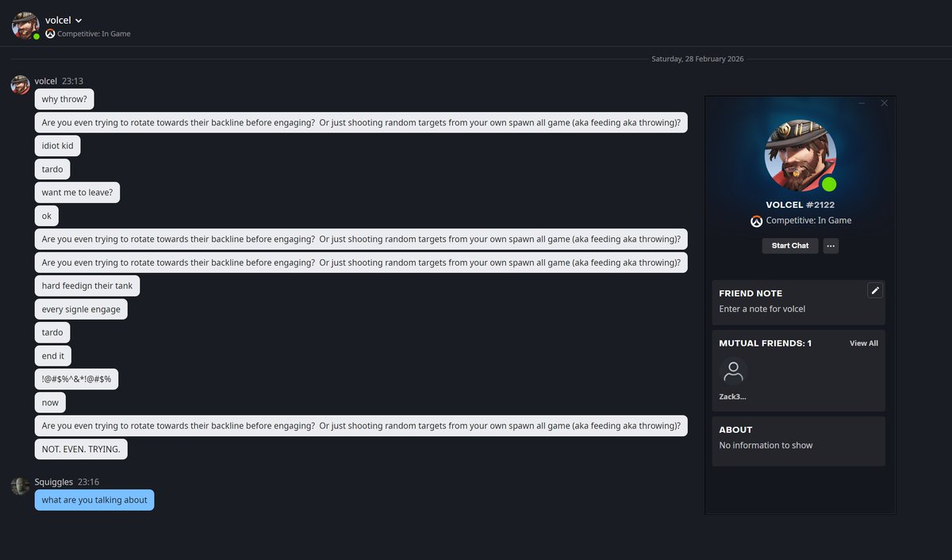Select the 'hard feedign their tank' message
Image resolution: width=952 pixels, height=560 pixels.
[87, 286]
